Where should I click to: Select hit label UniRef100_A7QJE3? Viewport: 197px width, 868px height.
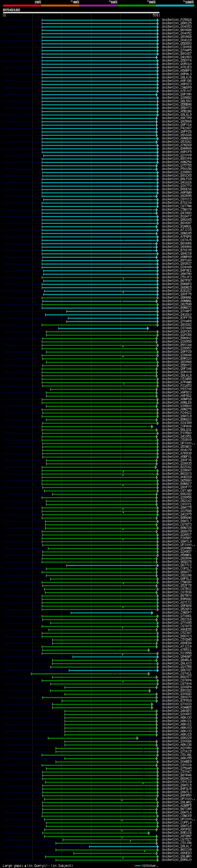(177, 67)
